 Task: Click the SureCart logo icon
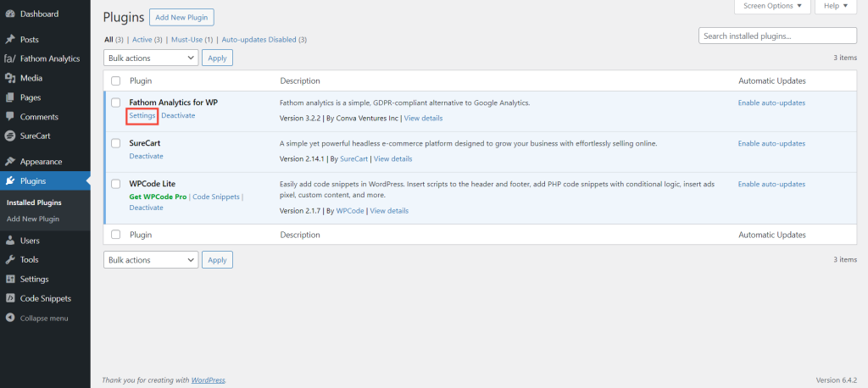[9, 136]
